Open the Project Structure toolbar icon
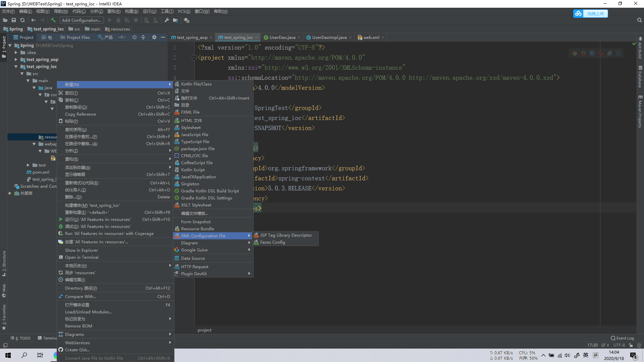This screenshot has height=362, width=644. point(175,20)
